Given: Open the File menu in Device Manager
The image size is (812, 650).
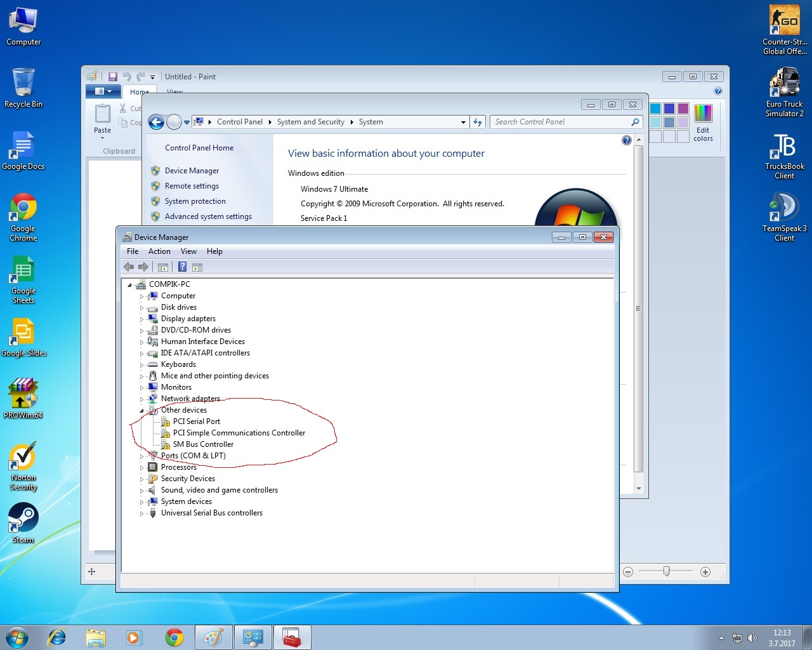Looking at the screenshot, I should coord(133,251).
